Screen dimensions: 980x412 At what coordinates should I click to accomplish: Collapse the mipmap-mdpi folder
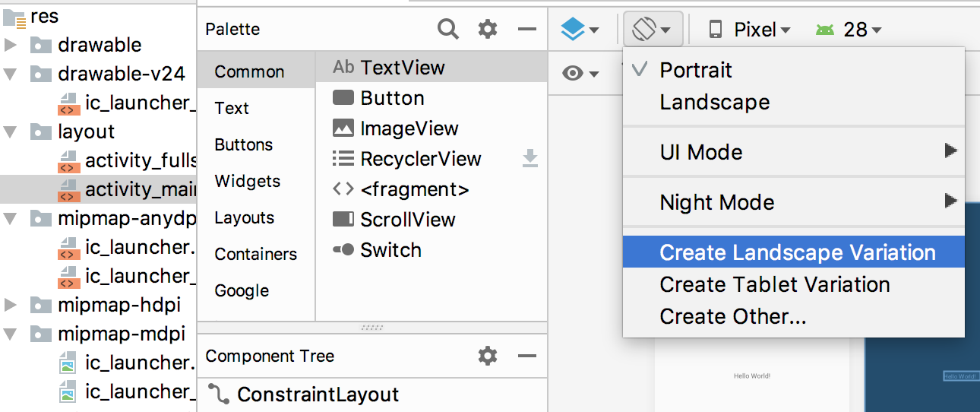coord(10,334)
